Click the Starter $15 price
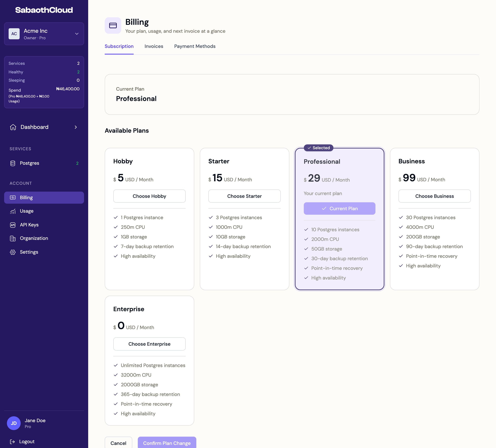Screen dimensions: 496x448 pos(230,178)
